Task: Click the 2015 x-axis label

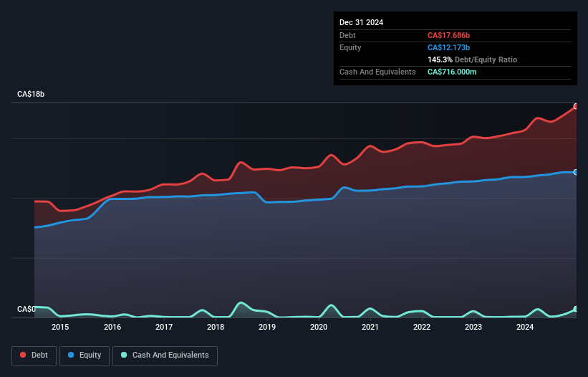Action: click(x=60, y=327)
